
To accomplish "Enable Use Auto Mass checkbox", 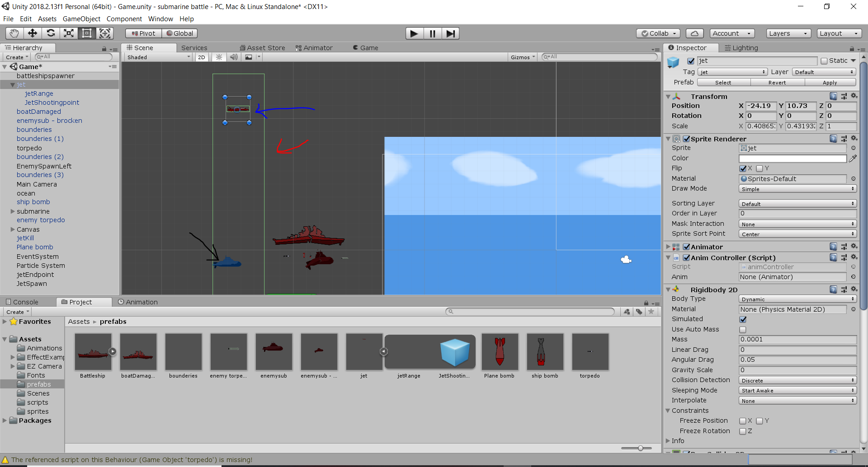I will 743,330.
